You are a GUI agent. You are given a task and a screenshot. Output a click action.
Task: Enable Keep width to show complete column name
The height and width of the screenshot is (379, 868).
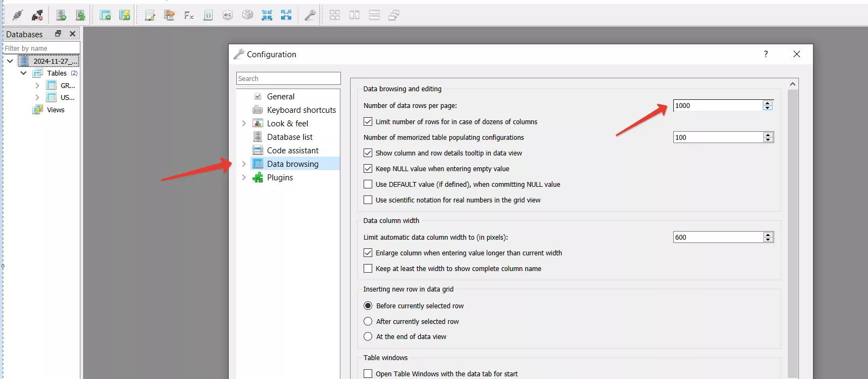(368, 268)
